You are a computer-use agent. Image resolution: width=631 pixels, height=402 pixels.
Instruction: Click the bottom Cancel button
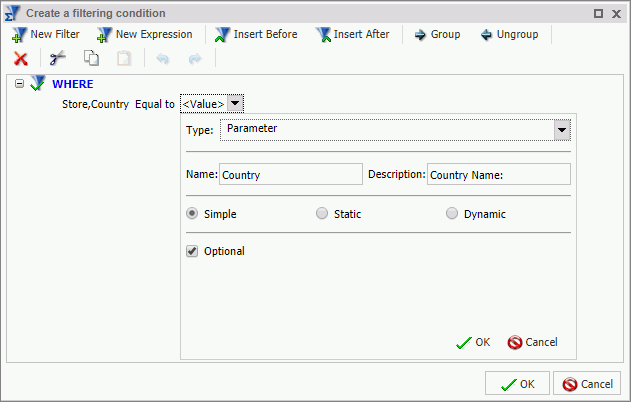(x=587, y=383)
